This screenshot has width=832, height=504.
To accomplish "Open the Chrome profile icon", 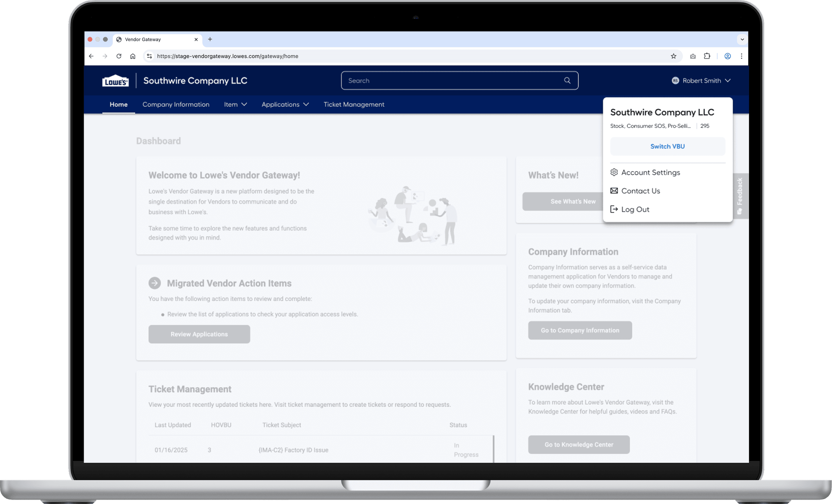I will [x=727, y=56].
